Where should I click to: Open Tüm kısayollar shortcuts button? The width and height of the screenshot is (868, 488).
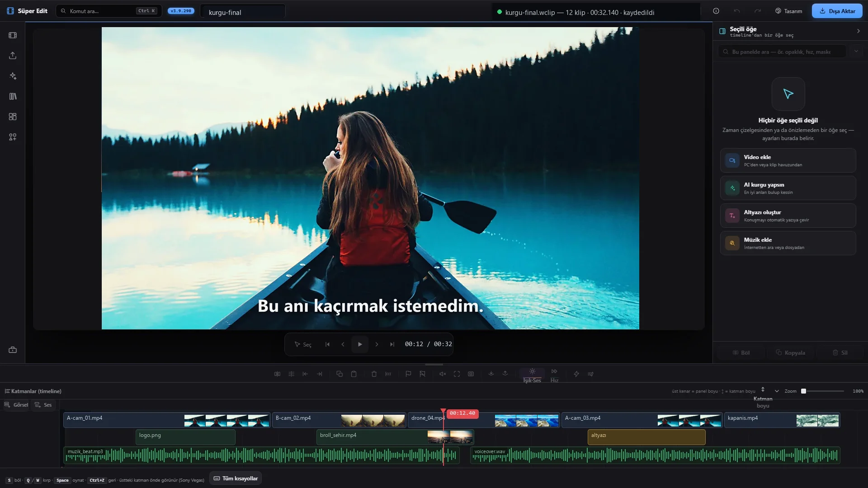(235, 479)
